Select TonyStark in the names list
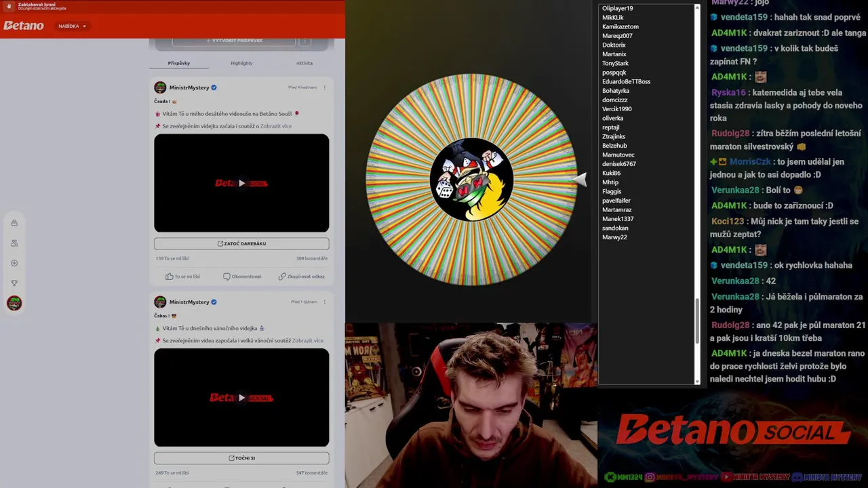Image resolution: width=868 pixels, height=488 pixels. coord(615,63)
